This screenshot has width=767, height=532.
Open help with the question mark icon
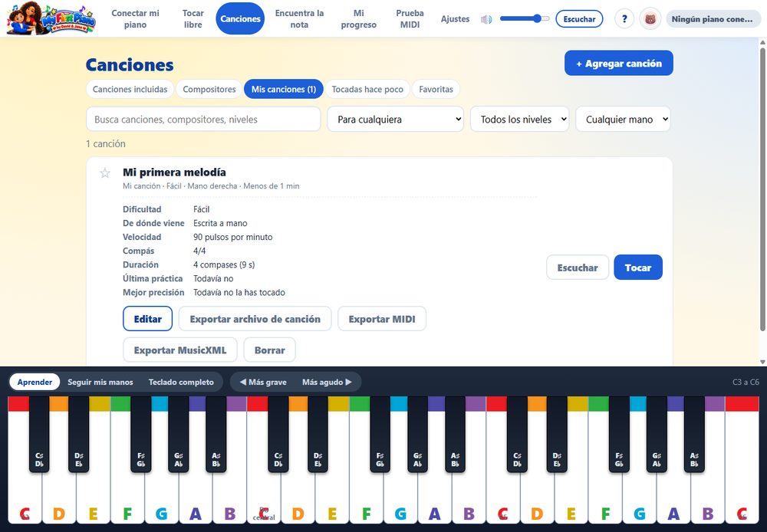click(x=624, y=19)
